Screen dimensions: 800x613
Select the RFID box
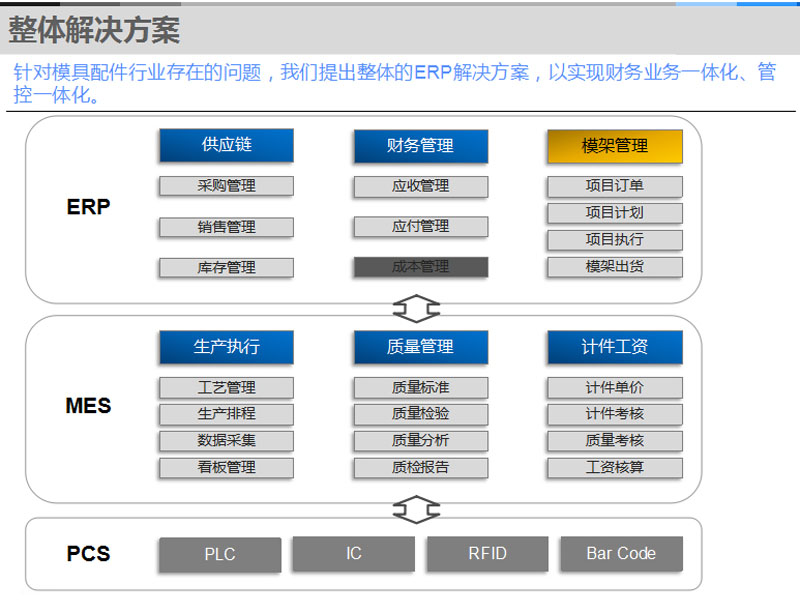tap(487, 554)
